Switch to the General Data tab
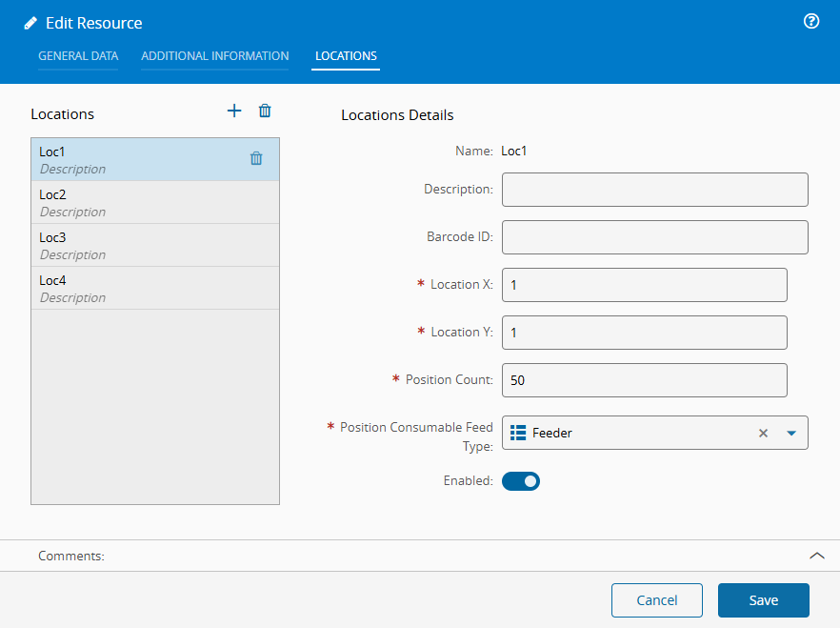This screenshot has width=840, height=628. coord(78,56)
